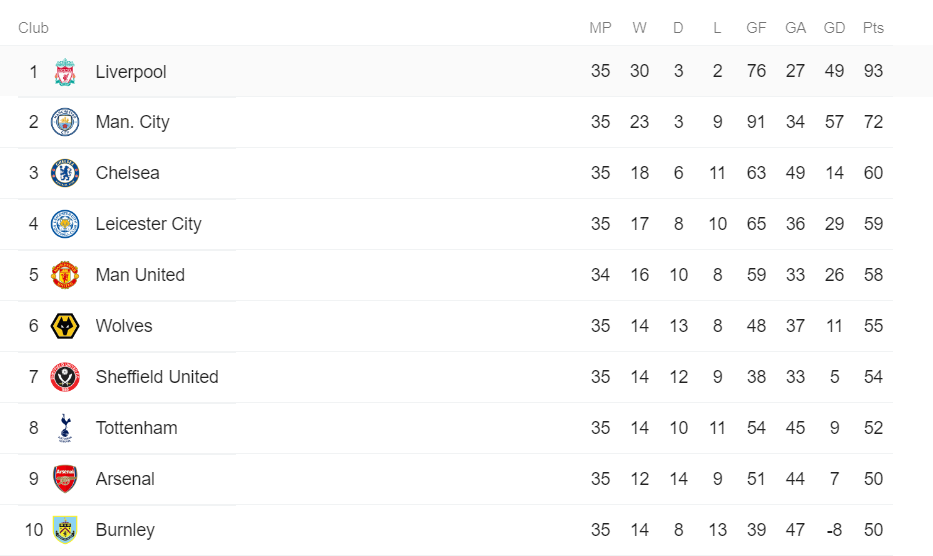
Task: Open the Leicester City team name link
Action: pyautogui.click(x=149, y=224)
